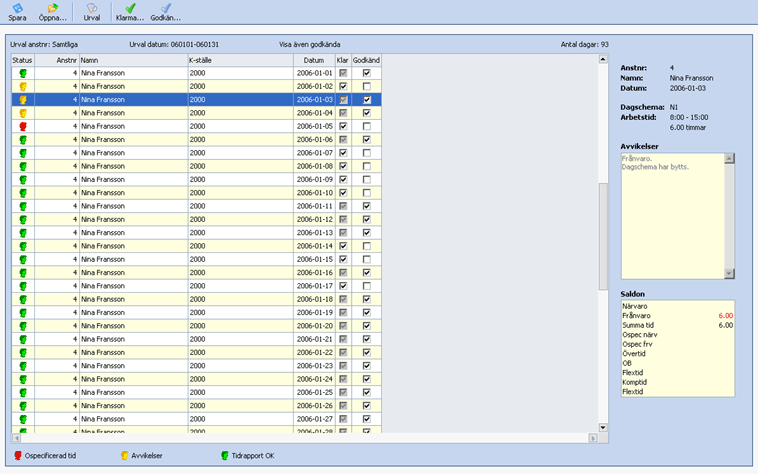
Task: Click the 'Visa även godkända' label
Action: coord(309,44)
